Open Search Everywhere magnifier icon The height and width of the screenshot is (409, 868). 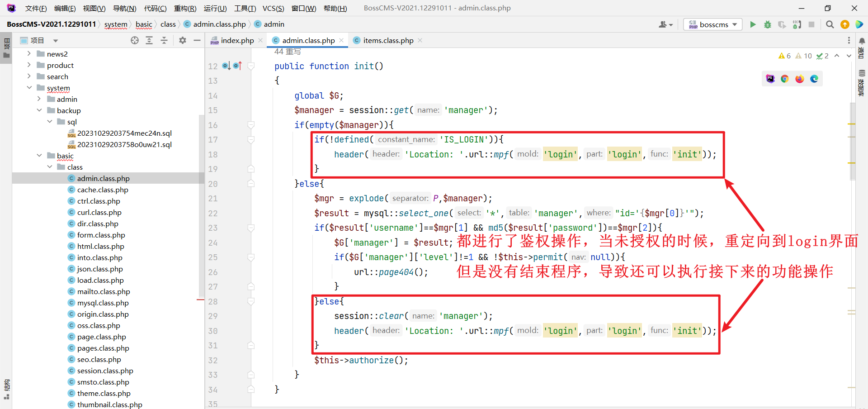(830, 24)
